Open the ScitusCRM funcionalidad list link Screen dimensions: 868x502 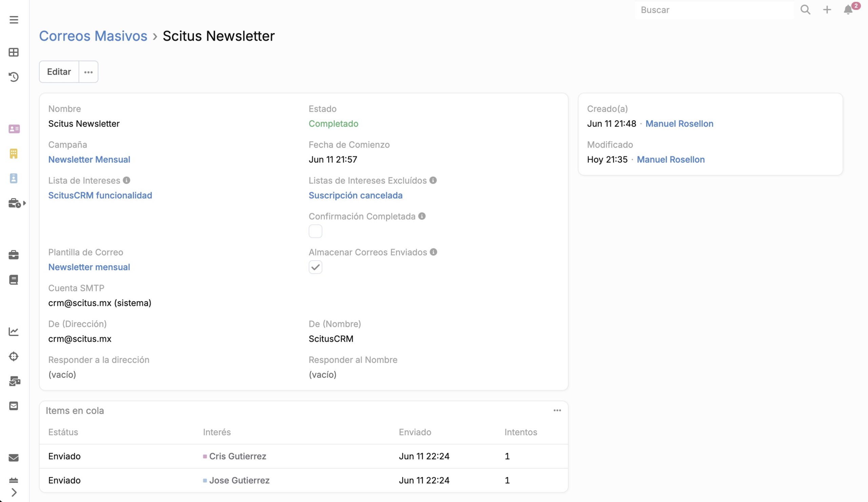100,195
